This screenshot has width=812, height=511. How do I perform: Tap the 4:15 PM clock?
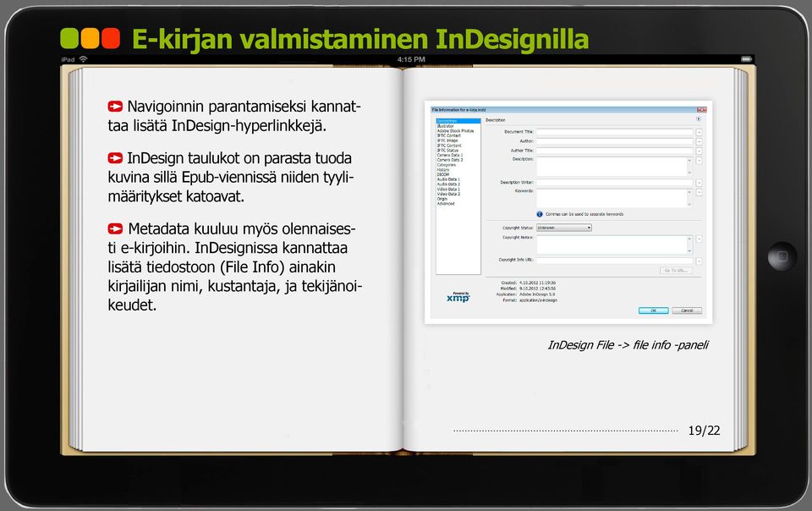[411, 59]
